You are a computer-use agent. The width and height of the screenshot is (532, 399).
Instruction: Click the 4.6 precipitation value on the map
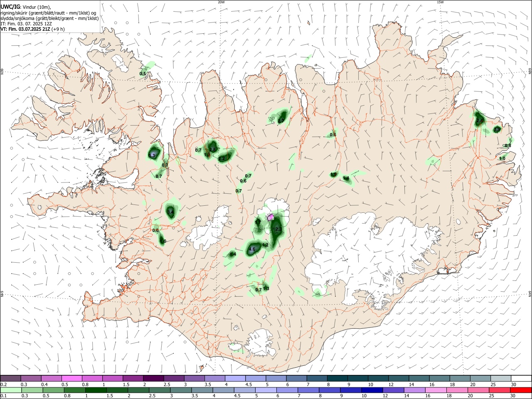(x=251, y=249)
